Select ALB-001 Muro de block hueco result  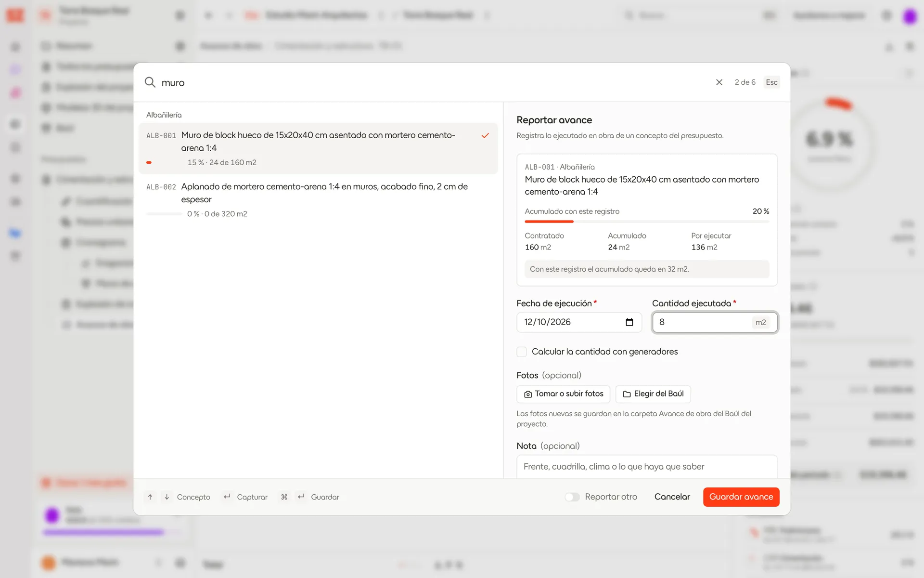[318, 148]
